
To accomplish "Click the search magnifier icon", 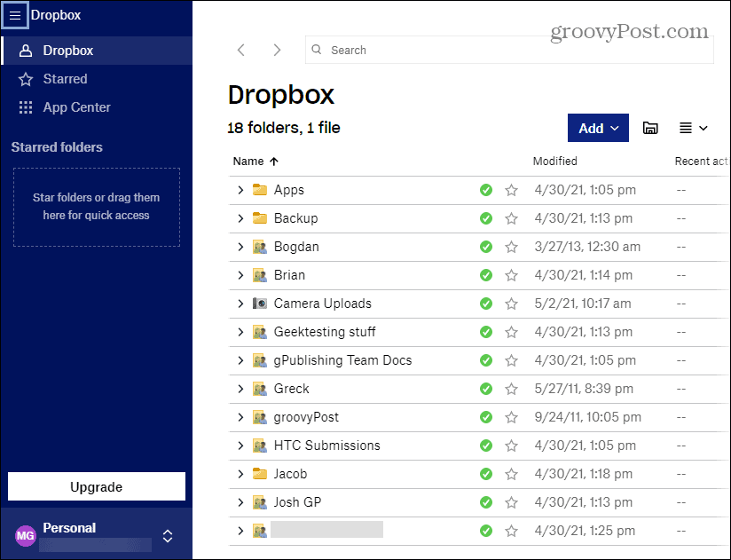I will [x=317, y=50].
